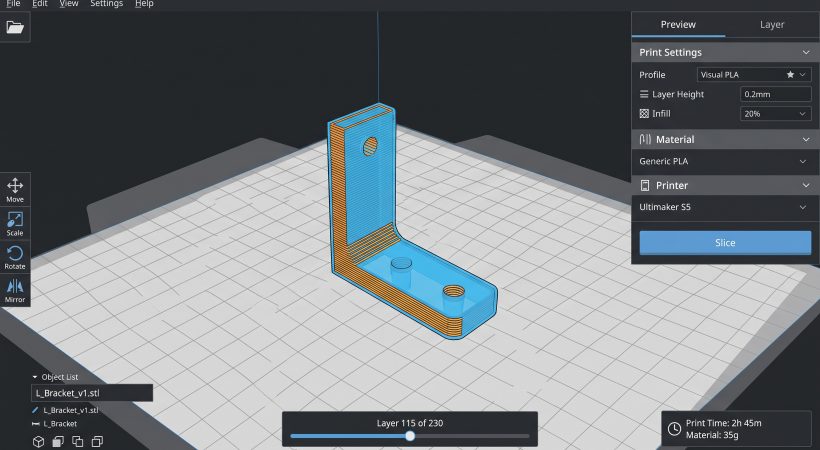Screen dimensions: 820x450
Task: Switch to the Layer tab
Action: pos(772,25)
